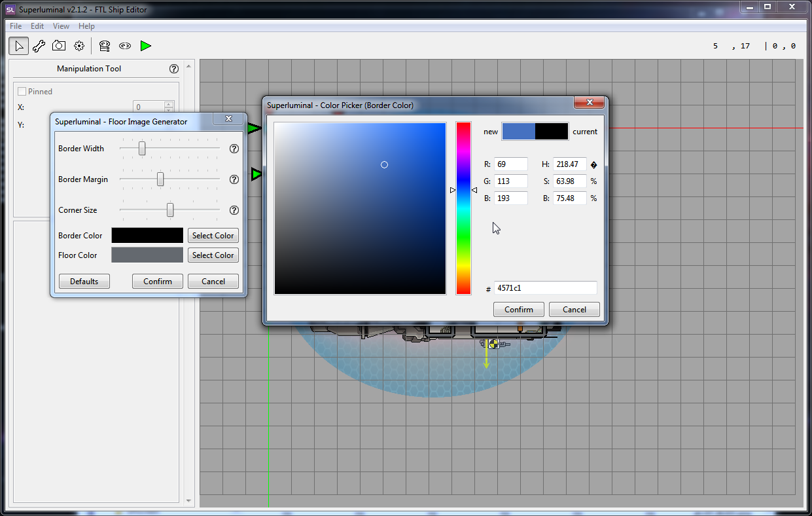Image resolution: width=812 pixels, height=516 pixels.
Task: Click the G value field
Action: (511, 181)
